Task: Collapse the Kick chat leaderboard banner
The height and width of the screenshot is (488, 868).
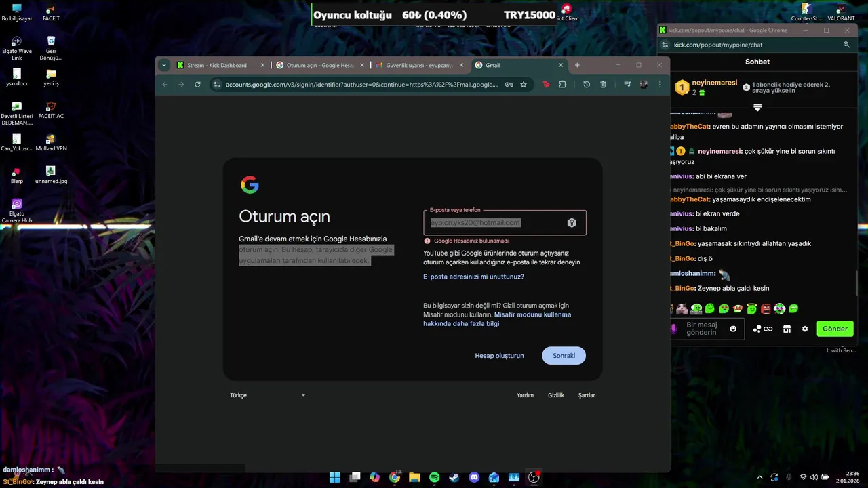Action: [757, 108]
